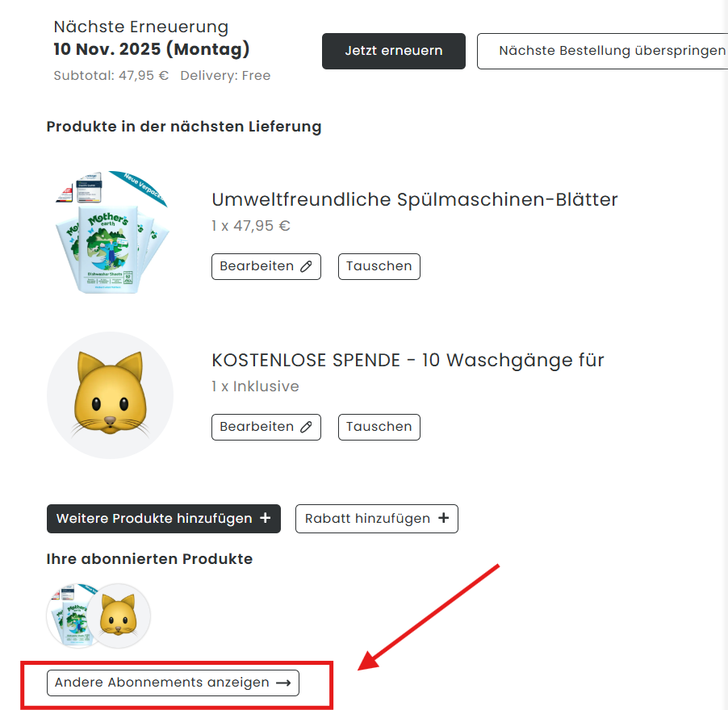The height and width of the screenshot is (710, 728).
Task: Click the plus icon in Weitere Produkte hinzufügen
Action: pyautogui.click(x=265, y=518)
